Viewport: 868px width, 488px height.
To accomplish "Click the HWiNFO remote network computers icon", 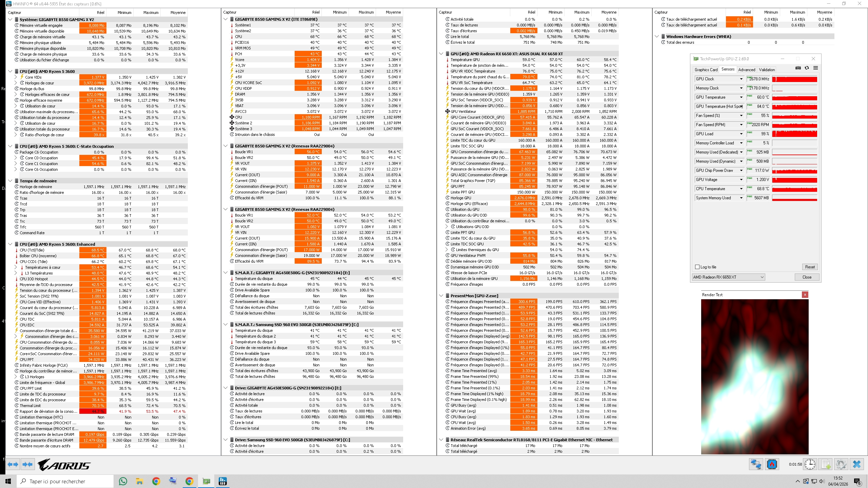I will click(756, 464).
